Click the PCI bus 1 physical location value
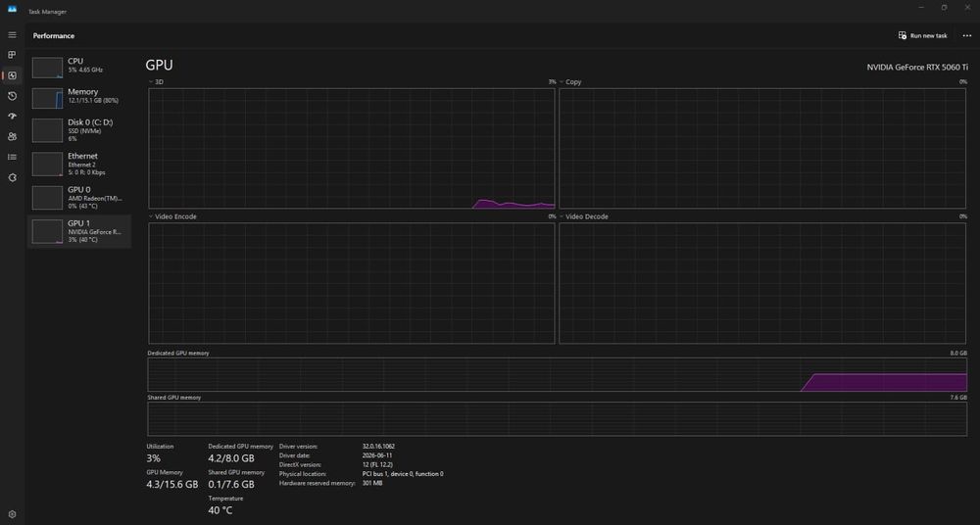The width and height of the screenshot is (980, 525). pyautogui.click(x=403, y=474)
